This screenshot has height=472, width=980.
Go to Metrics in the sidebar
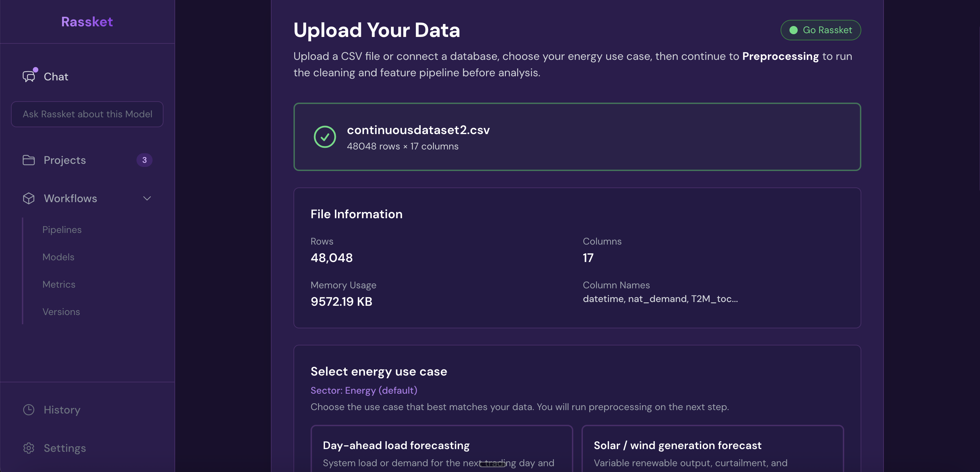tap(59, 285)
